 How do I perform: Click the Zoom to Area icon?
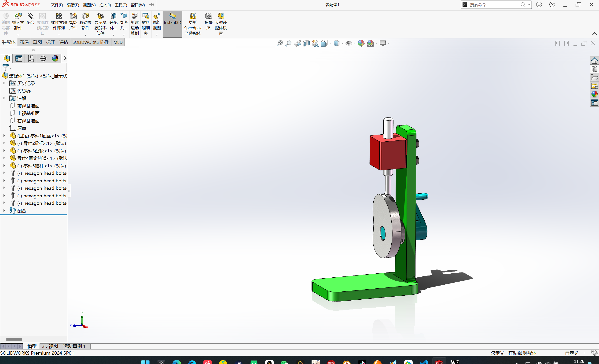[289, 43]
